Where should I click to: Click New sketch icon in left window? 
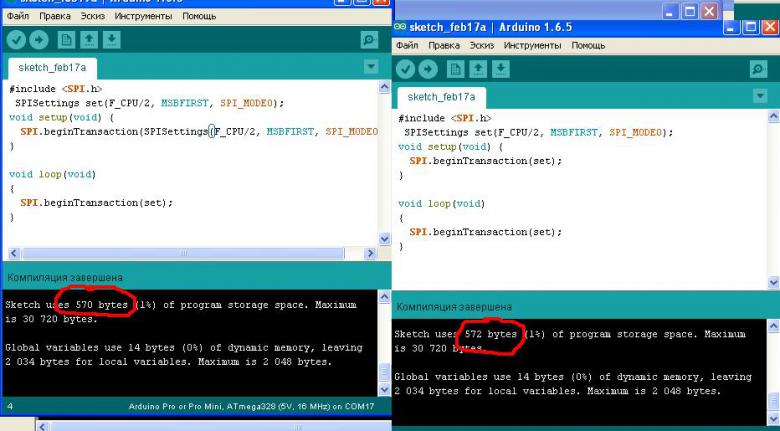(66, 40)
